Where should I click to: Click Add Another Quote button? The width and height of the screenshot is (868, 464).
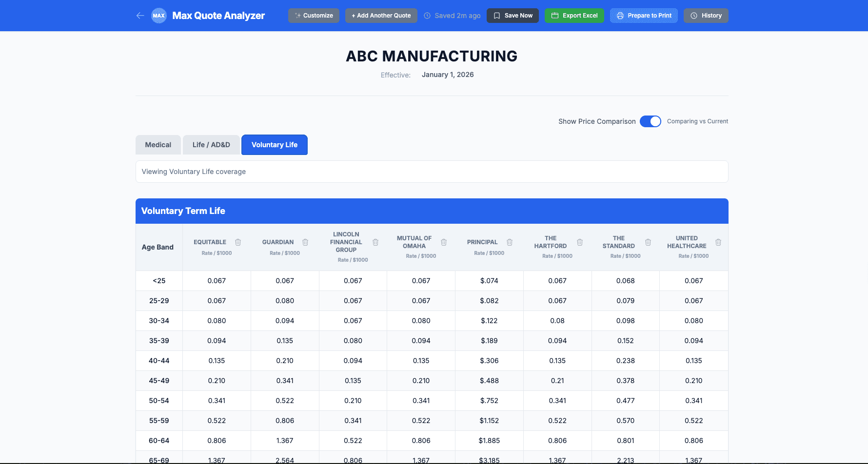(381, 16)
